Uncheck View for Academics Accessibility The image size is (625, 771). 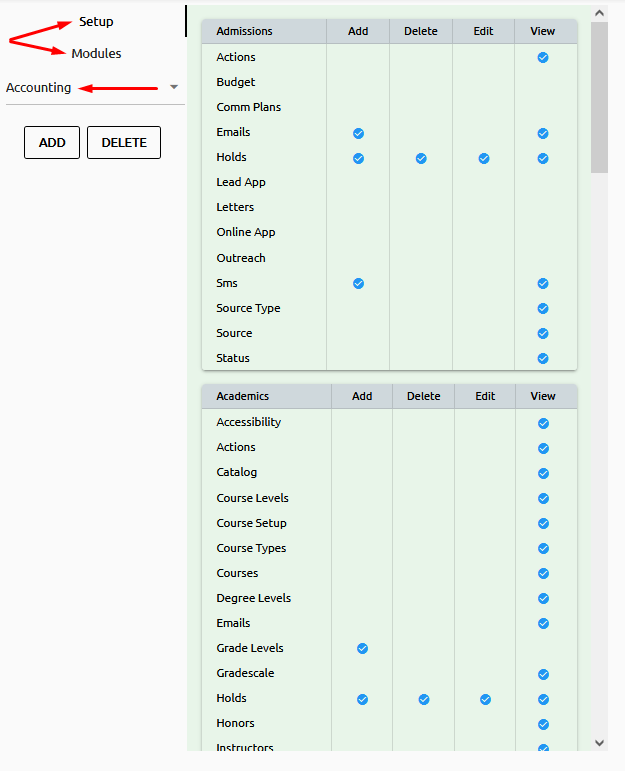pyautogui.click(x=543, y=423)
